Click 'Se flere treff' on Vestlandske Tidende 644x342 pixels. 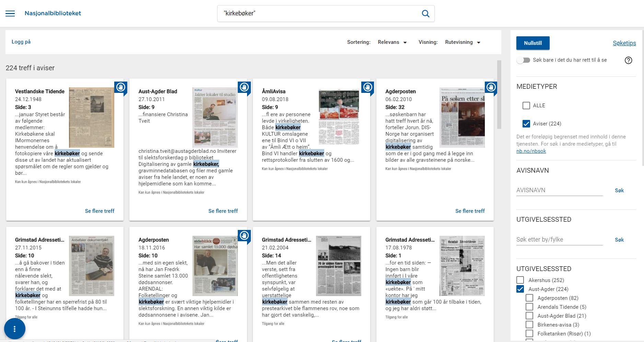[x=99, y=211]
